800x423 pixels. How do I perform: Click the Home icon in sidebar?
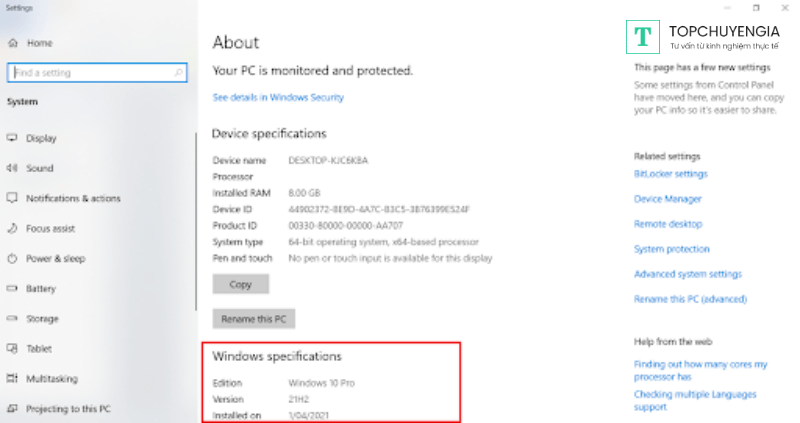[13, 44]
